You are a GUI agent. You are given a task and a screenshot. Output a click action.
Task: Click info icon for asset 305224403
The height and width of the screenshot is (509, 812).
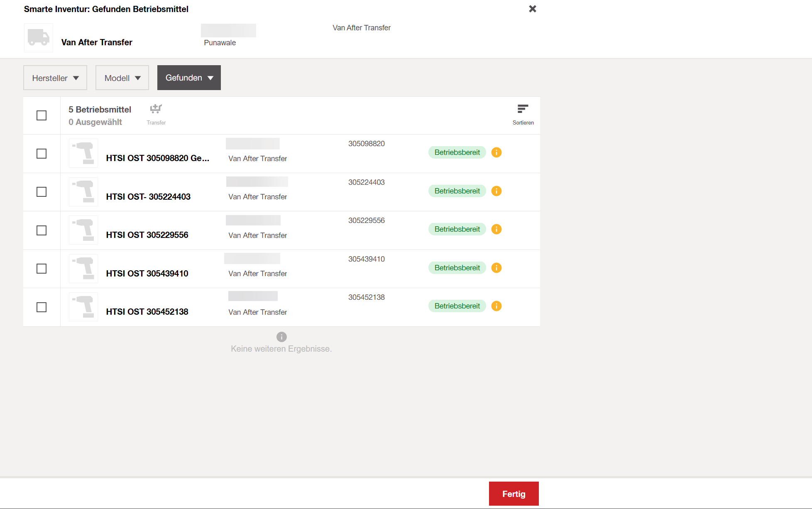click(x=496, y=191)
